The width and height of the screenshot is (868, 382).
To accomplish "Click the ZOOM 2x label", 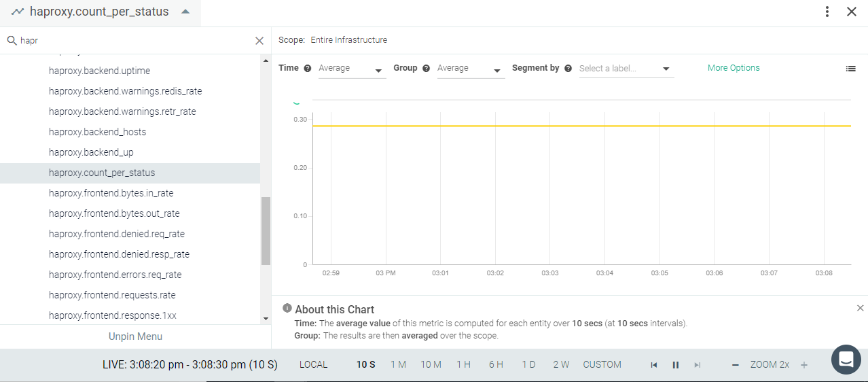I will 770,365.
